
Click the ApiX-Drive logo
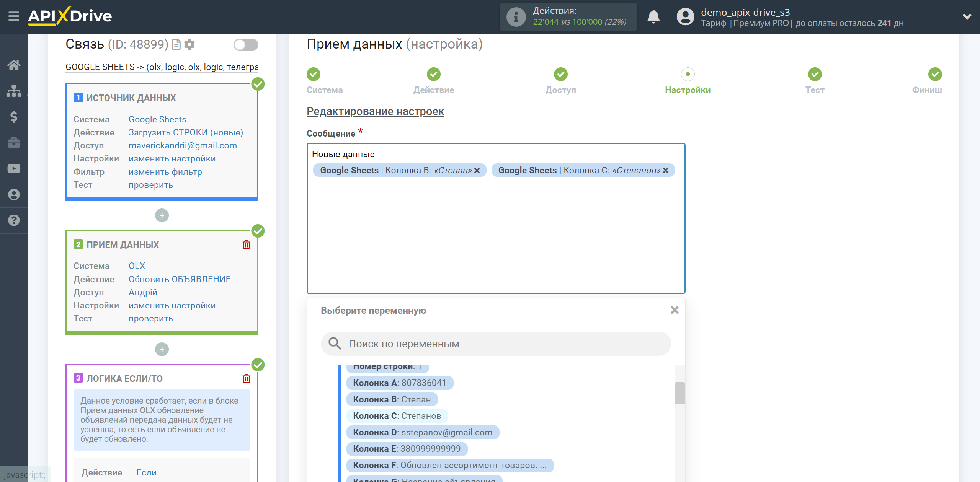pos(70,16)
